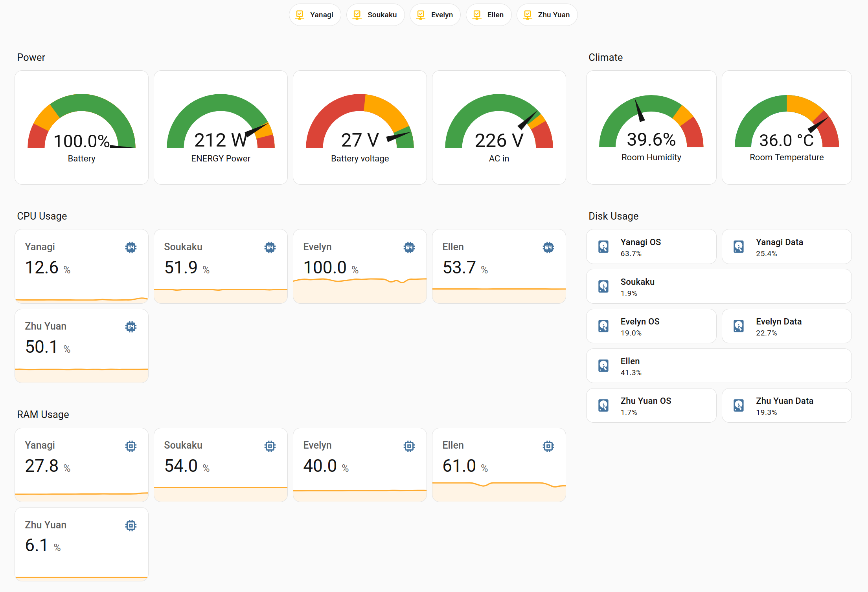This screenshot has width=868, height=592.
Task: Click Evelyn's CPU processor icon
Action: [x=409, y=247]
